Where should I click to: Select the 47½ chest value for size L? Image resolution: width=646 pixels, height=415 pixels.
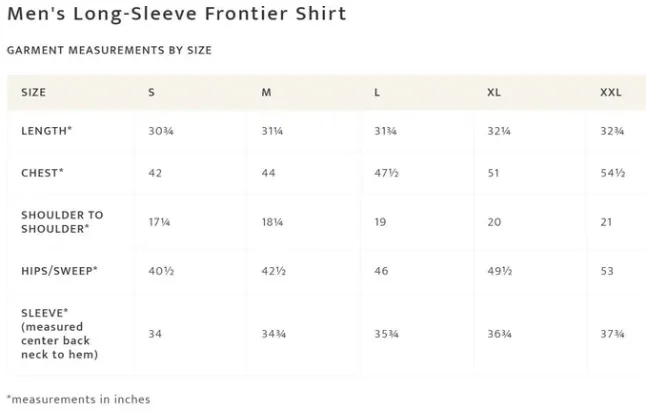pos(386,173)
